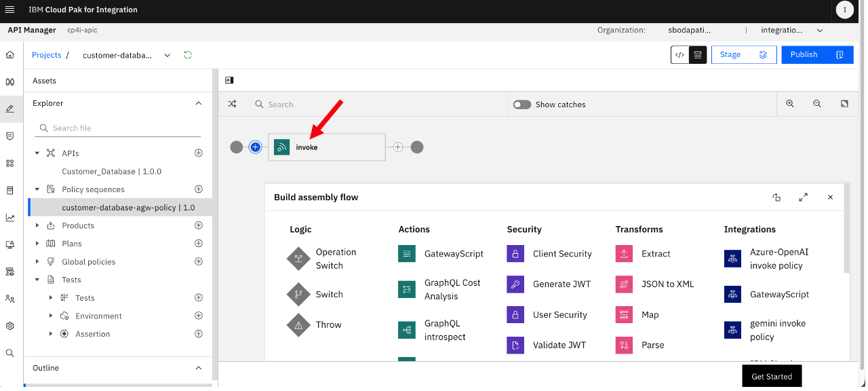Open the Analytics chart icon in sidebar

point(10,218)
